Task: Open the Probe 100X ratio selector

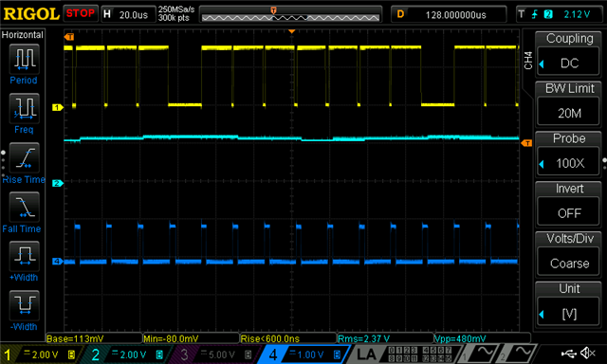Action: [x=569, y=162]
